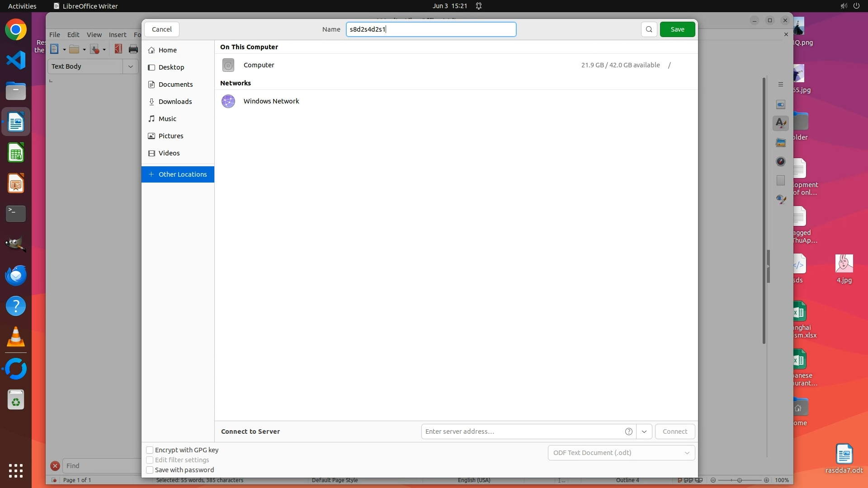This screenshot has height=488, width=868.
Task: Click the search icon in the save dialog
Action: [649, 29]
